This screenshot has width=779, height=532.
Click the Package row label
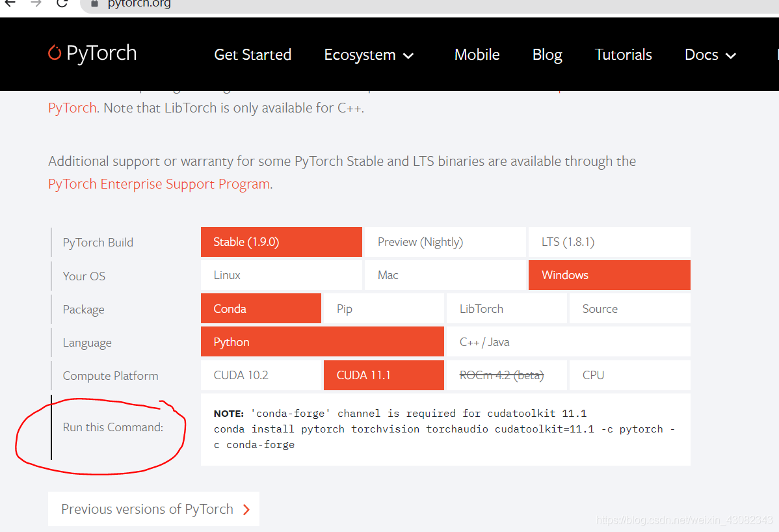[83, 310]
